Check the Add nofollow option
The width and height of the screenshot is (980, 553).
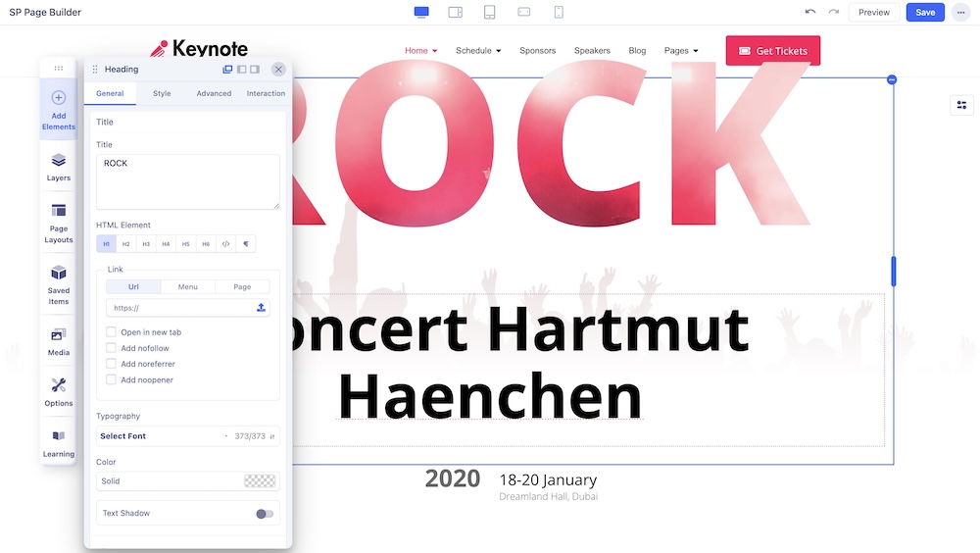tap(112, 348)
